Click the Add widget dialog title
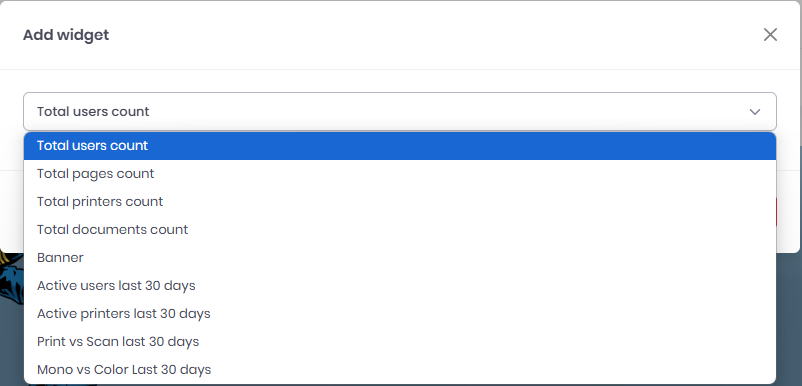802x386 pixels. tap(66, 35)
